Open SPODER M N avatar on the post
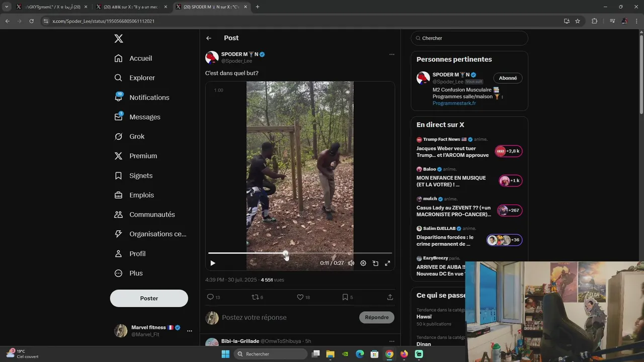644x362 pixels. 212,57
